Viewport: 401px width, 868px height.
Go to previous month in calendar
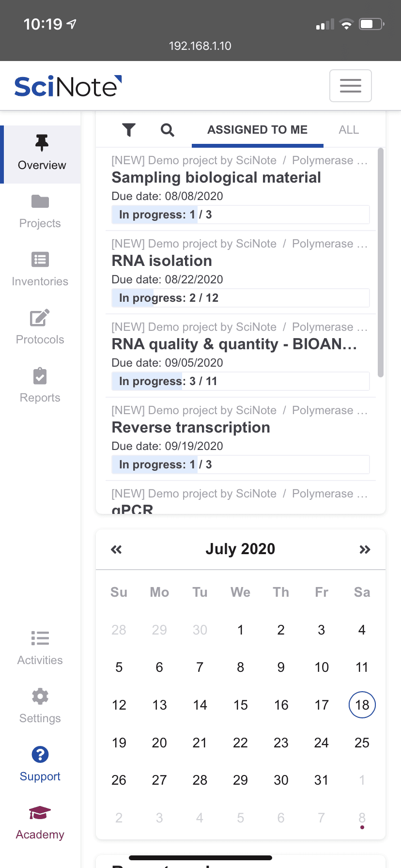[x=116, y=549]
